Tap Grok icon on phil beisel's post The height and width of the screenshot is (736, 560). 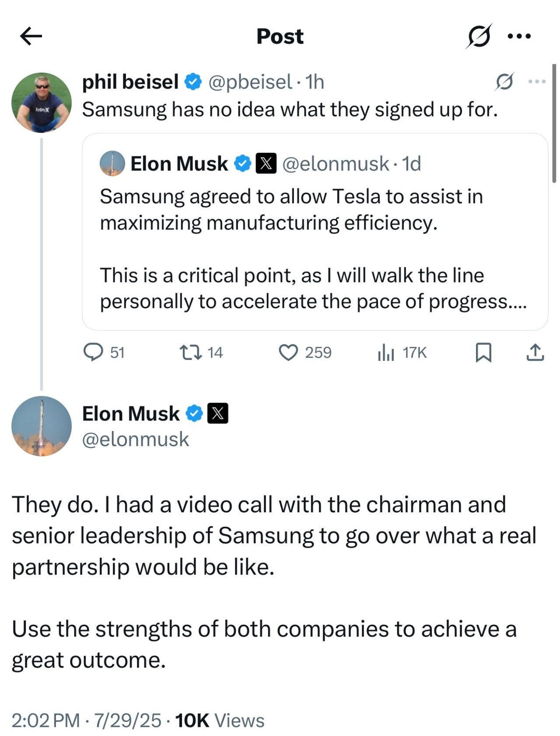[504, 81]
